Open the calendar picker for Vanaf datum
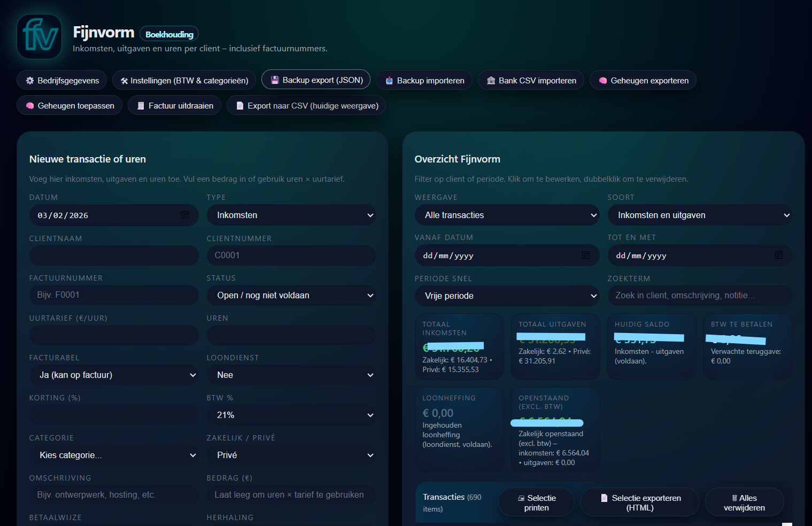 click(586, 255)
